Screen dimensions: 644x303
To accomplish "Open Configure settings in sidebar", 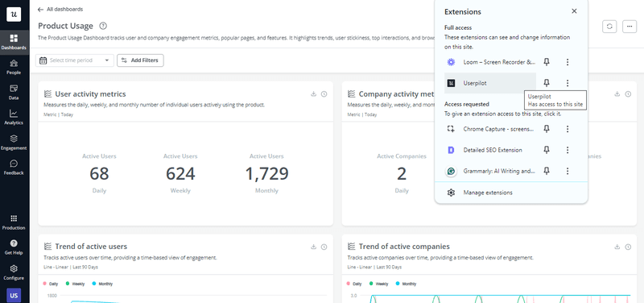I will pyautogui.click(x=14, y=272).
